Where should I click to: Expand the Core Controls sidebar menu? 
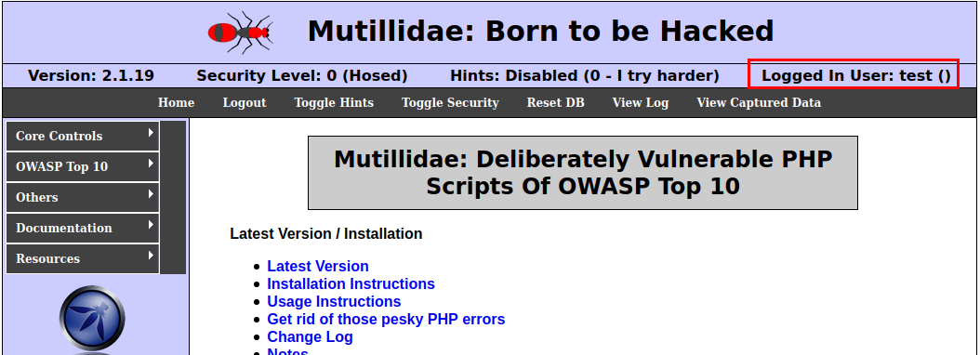click(x=83, y=136)
